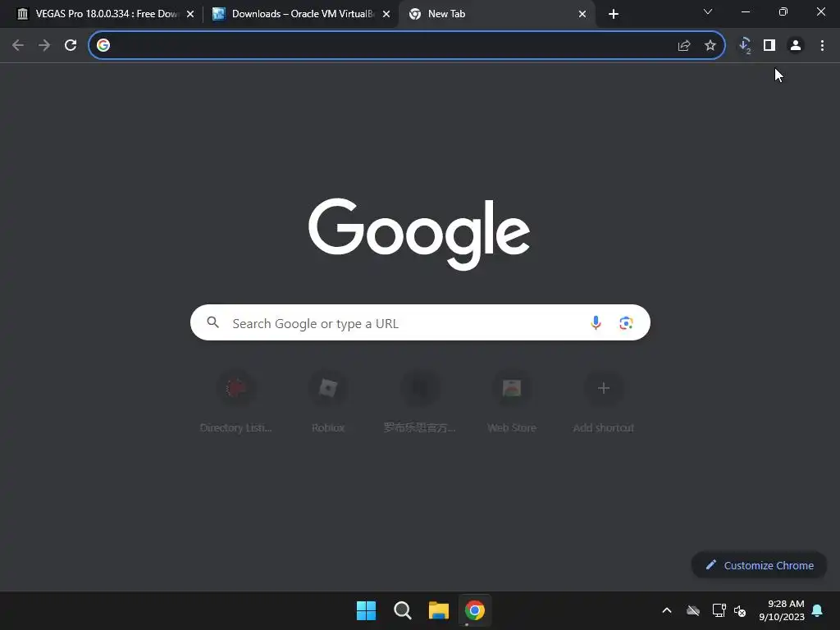
Task: Click the muted volume tray icon
Action: (741, 610)
